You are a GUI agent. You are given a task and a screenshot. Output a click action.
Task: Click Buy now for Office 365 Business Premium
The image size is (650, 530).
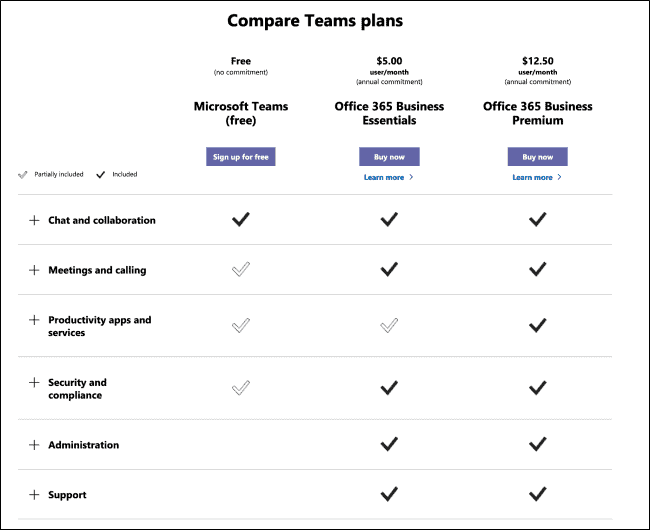point(537,157)
